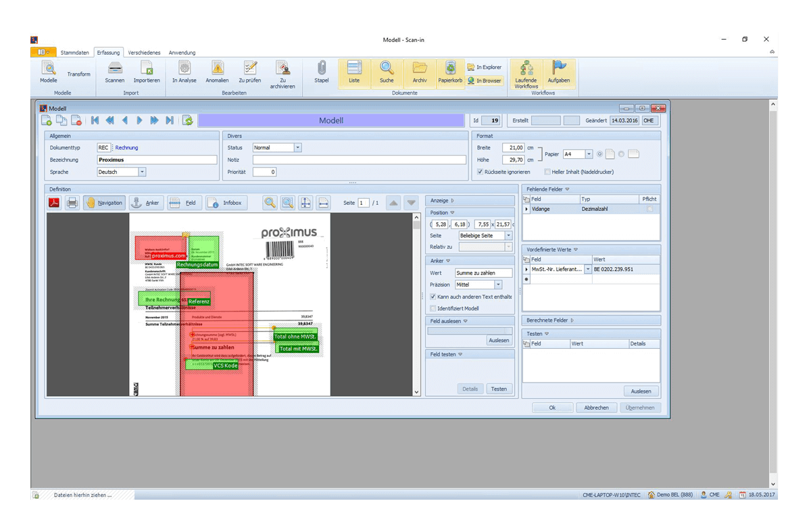Click the Stapel paperclip icon
The image size is (811, 532).
(x=322, y=68)
